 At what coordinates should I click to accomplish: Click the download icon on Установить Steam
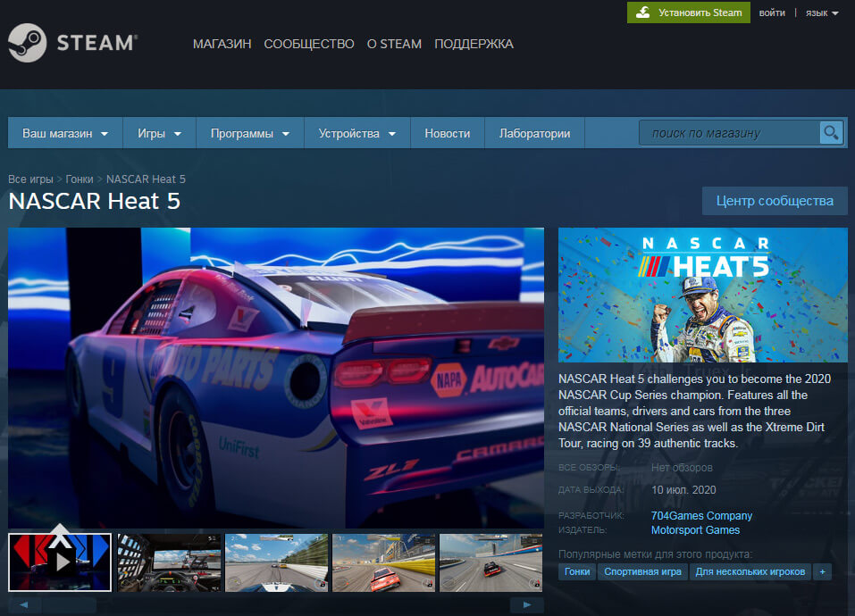[x=643, y=12]
